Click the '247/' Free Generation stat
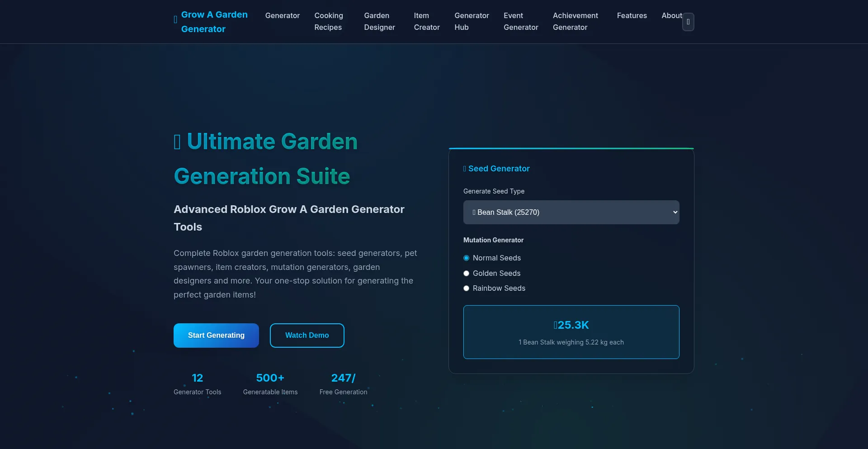This screenshot has width=868, height=449. [x=344, y=378]
